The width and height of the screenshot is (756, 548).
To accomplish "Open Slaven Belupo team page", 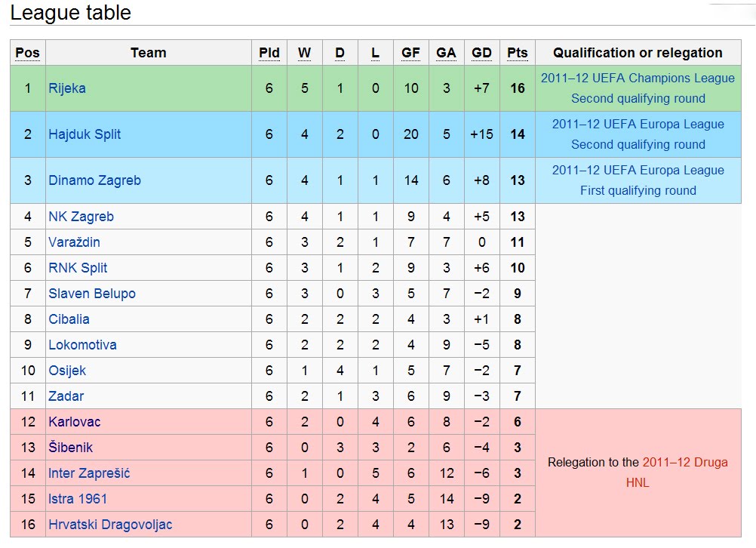I will (92, 294).
